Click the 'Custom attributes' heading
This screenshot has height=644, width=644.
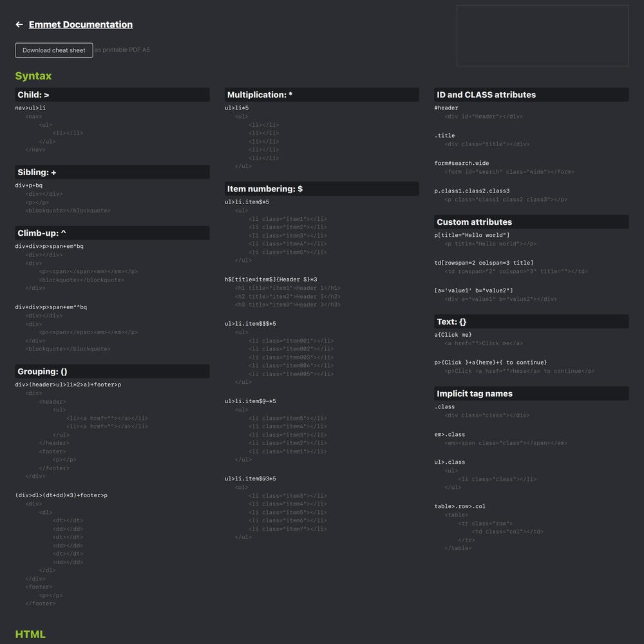click(x=531, y=222)
